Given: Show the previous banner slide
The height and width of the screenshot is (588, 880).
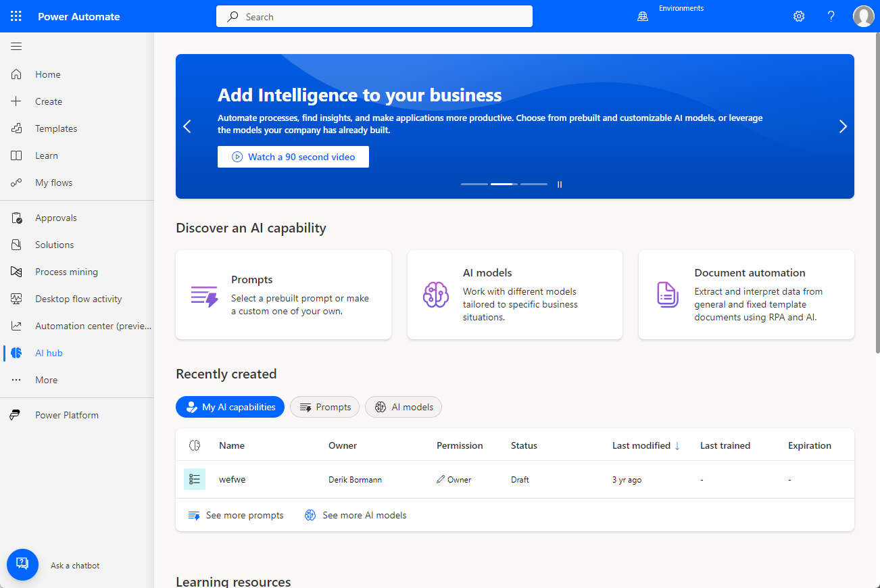Looking at the screenshot, I should tap(187, 126).
